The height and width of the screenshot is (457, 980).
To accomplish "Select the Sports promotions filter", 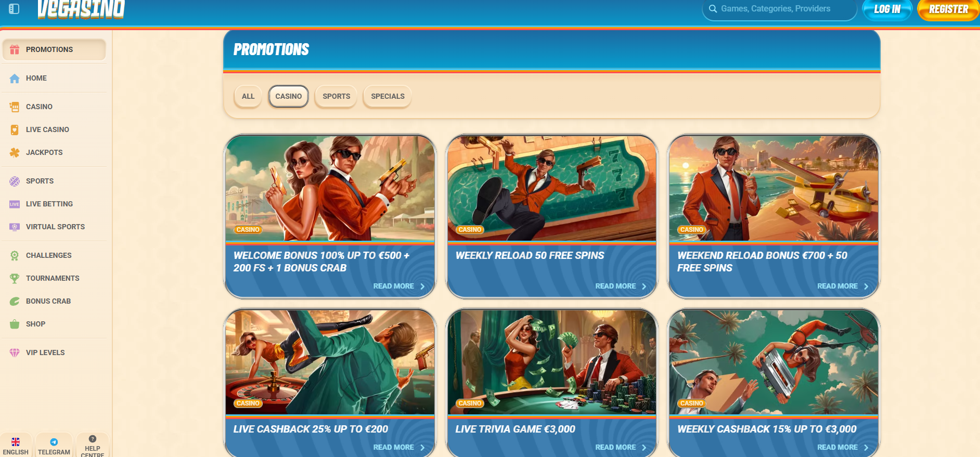I will click(x=336, y=96).
